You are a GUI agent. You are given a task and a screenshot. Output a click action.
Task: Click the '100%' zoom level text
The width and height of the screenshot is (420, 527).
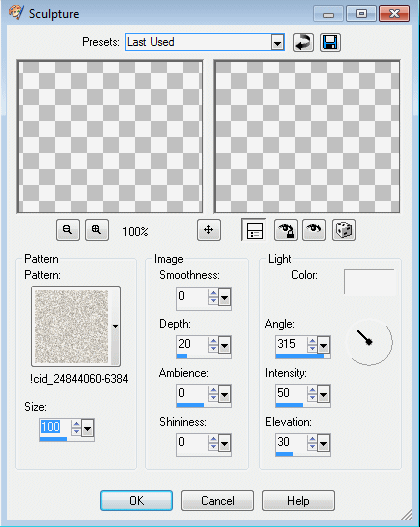[x=135, y=232]
